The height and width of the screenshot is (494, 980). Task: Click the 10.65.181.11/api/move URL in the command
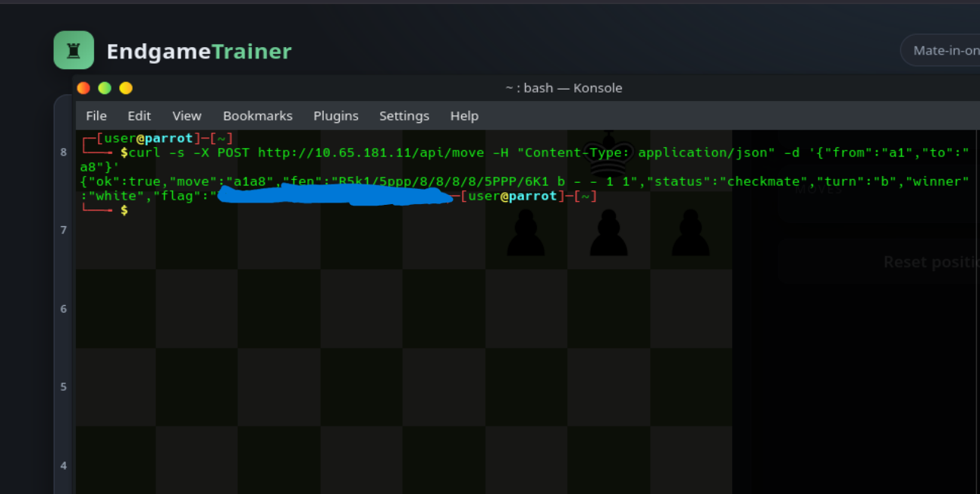point(371,153)
